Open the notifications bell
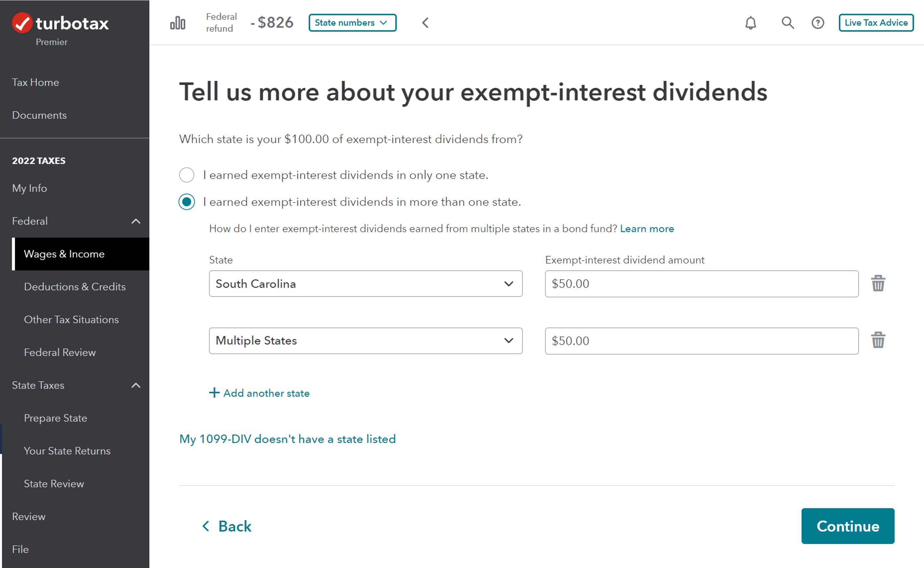 pos(750,23)
